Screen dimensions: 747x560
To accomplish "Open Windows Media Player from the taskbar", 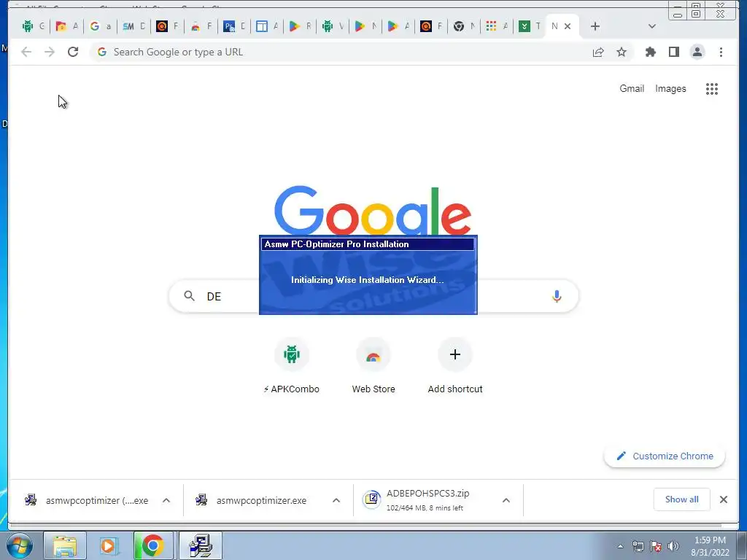I will (109, 545).
